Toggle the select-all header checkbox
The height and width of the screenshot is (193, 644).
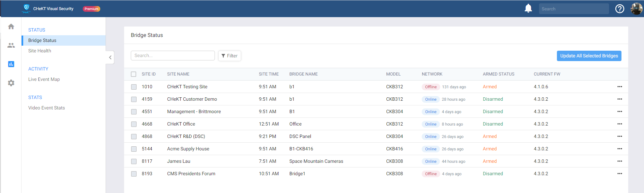tap(134, 74)
